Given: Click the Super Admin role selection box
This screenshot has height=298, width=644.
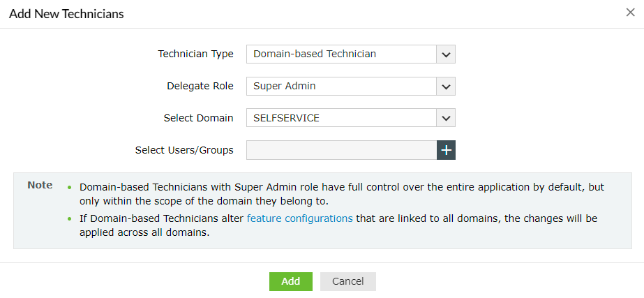Looking at the screenshot, I should coord(341,86).
